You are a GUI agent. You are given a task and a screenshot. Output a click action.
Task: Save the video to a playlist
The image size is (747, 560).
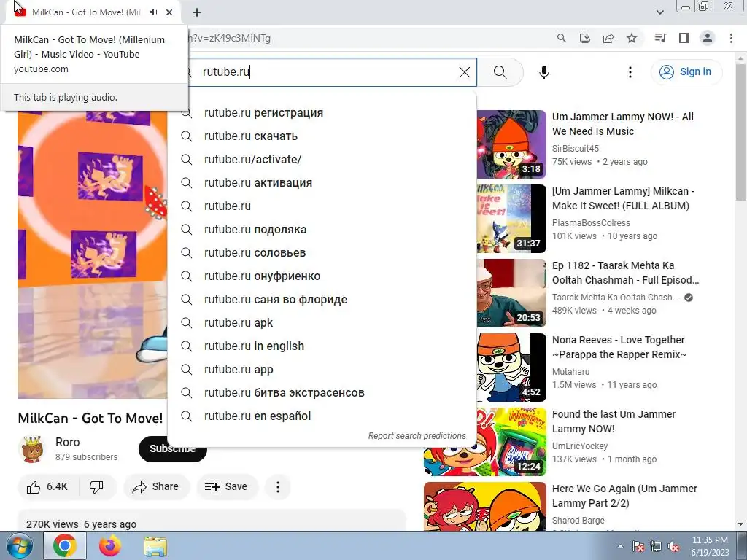pyautogui.click(x=227, y=486)
